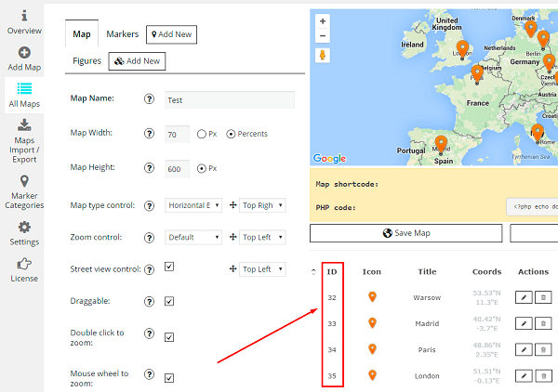Open Settings gear in sidebar
This screenshot has width=558, height=392.
[24, 233]
